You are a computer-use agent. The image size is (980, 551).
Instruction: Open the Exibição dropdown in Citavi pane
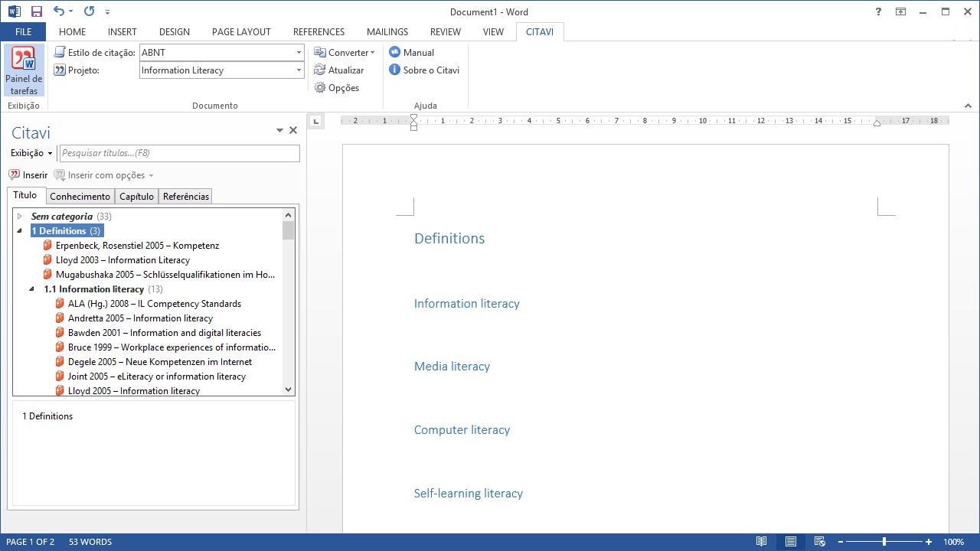click(31, 153)
